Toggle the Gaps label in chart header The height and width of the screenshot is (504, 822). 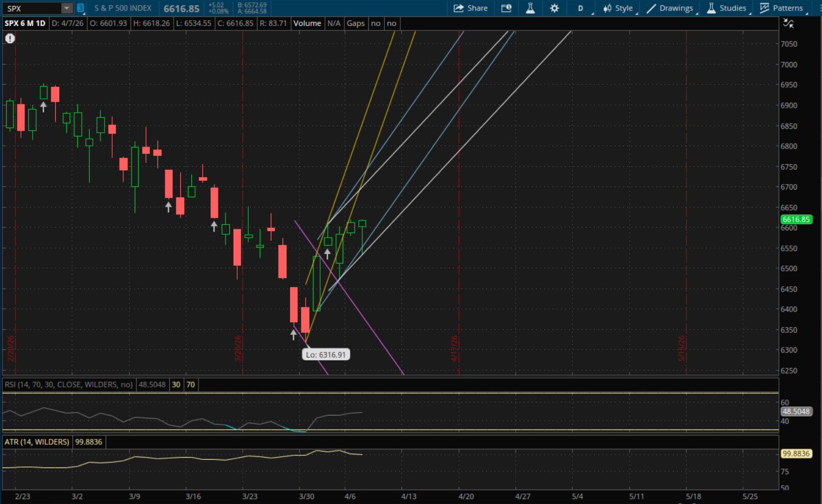tap(355, 23)
